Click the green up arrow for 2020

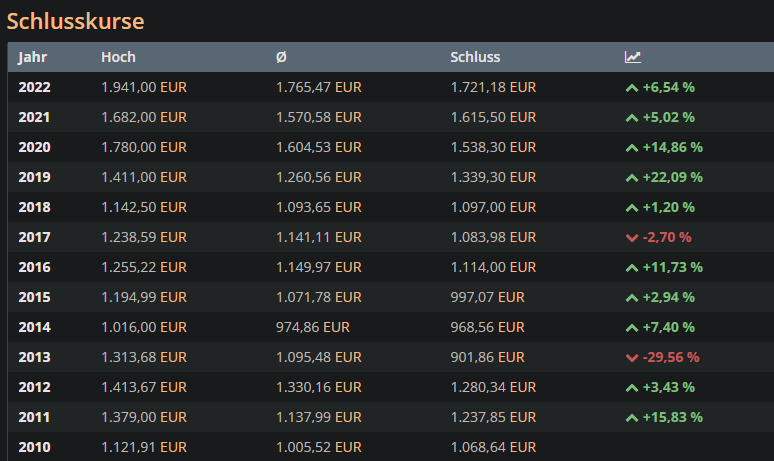[x=631, y=148]
